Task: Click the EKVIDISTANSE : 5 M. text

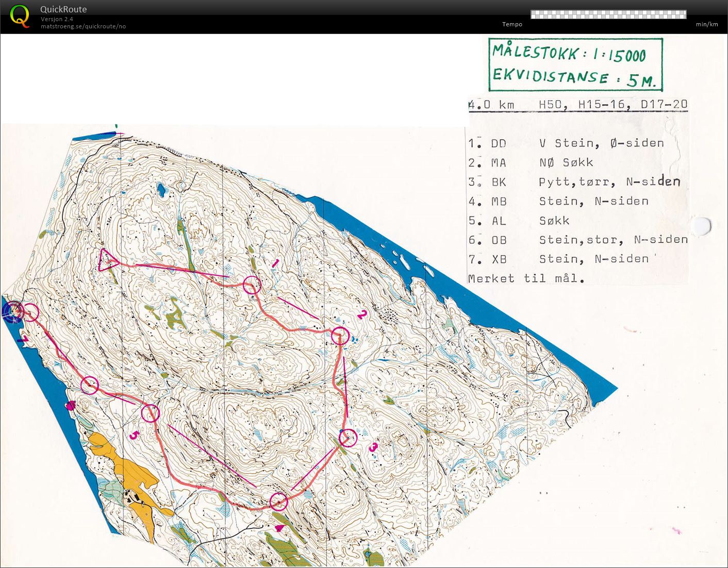Action: pos(574,77)
